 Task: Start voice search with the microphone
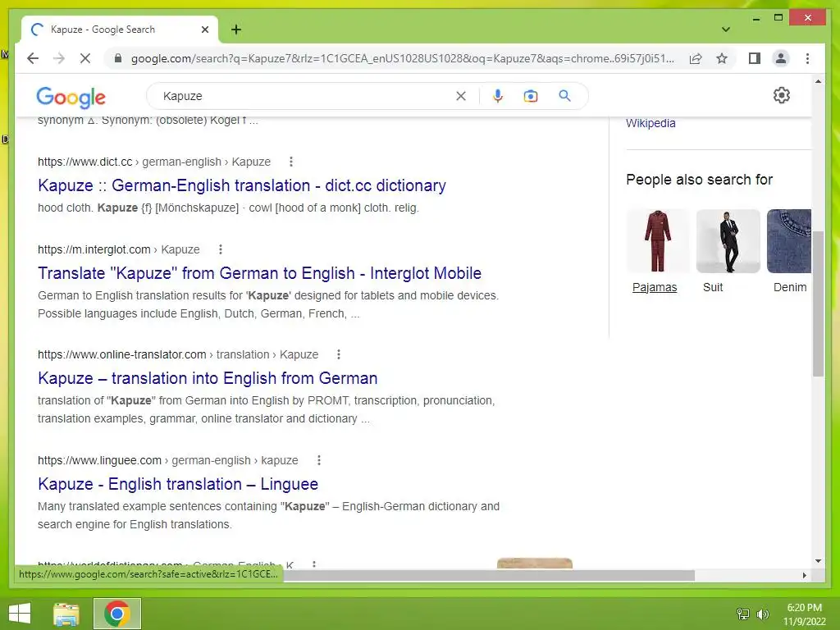(498, 96)
